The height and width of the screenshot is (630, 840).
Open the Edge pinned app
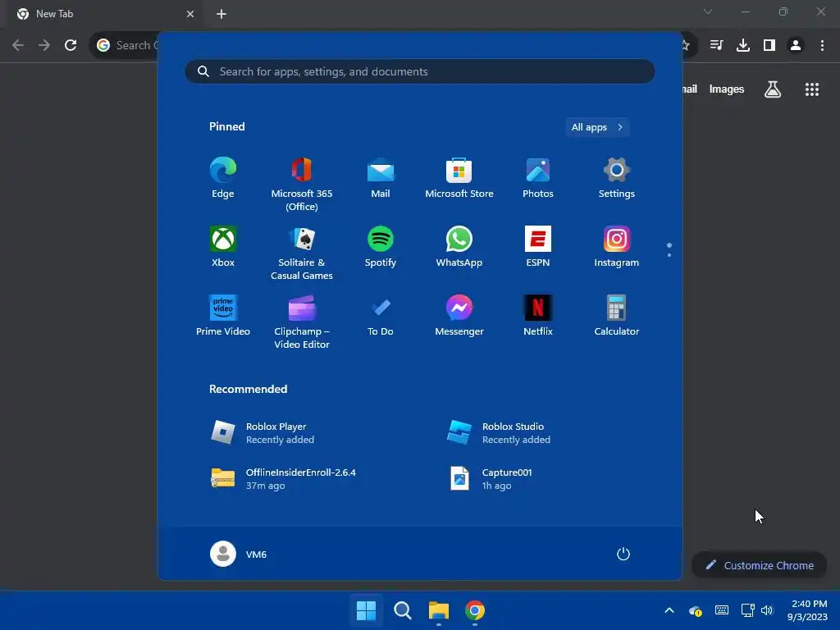tap(223, 179)
